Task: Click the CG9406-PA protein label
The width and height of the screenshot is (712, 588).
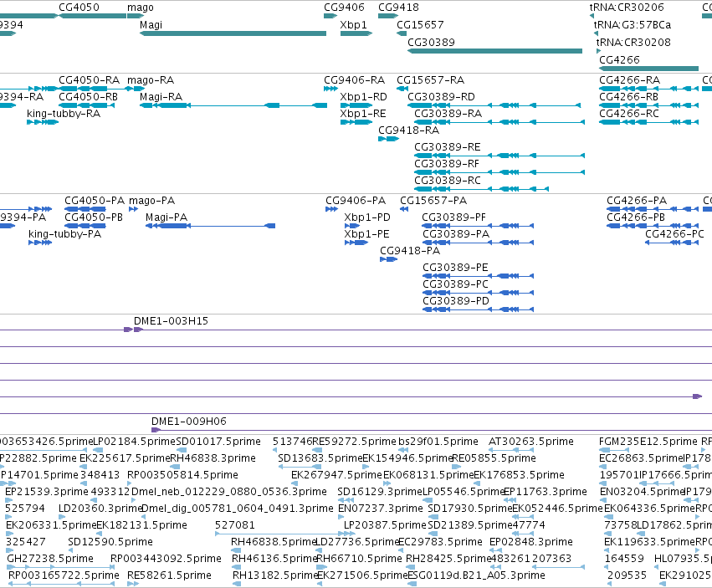Action: (356, 201)
